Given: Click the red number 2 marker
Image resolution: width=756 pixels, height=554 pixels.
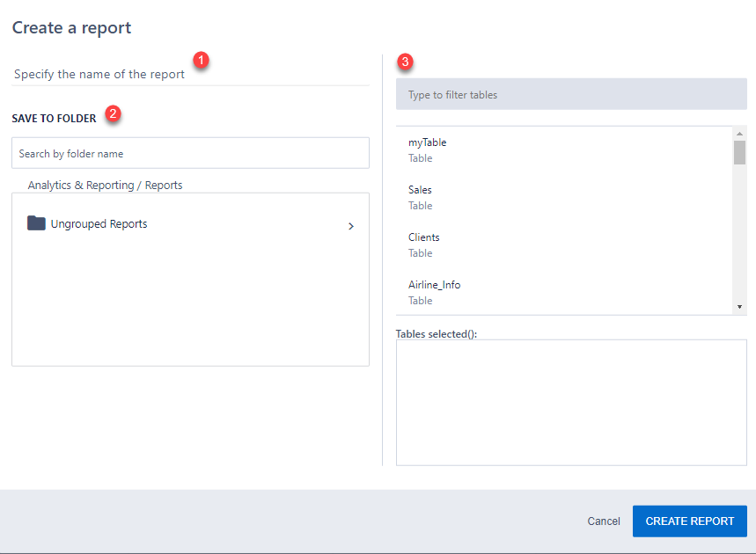Looking at the screenshot, I should [113, 113].
